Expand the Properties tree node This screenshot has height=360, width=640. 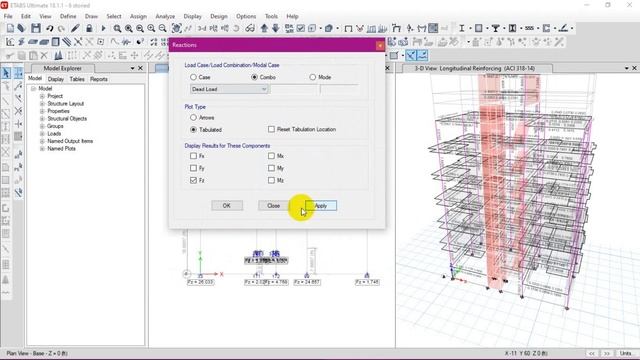pyautogui.click(x=42, y=111)
